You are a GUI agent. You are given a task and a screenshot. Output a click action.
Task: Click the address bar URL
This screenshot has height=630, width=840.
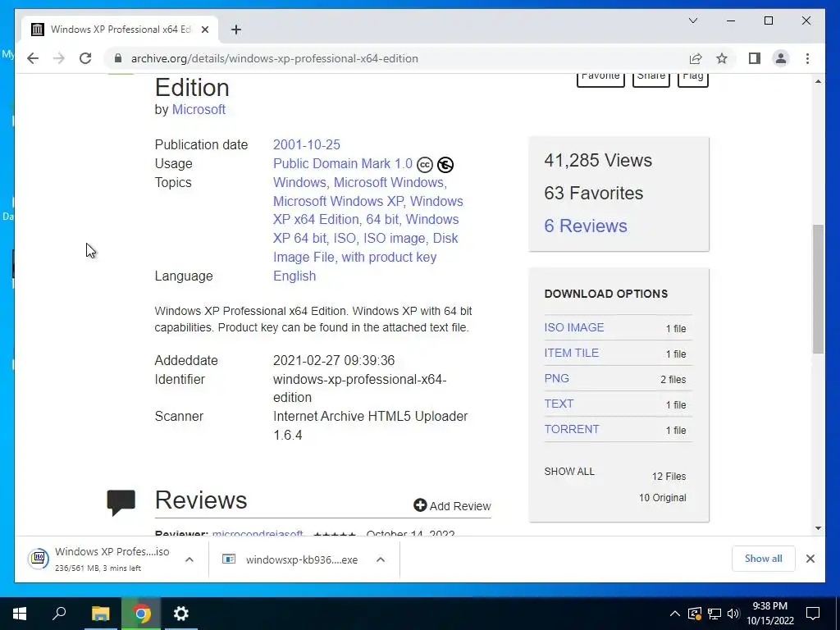pos(274,58)
